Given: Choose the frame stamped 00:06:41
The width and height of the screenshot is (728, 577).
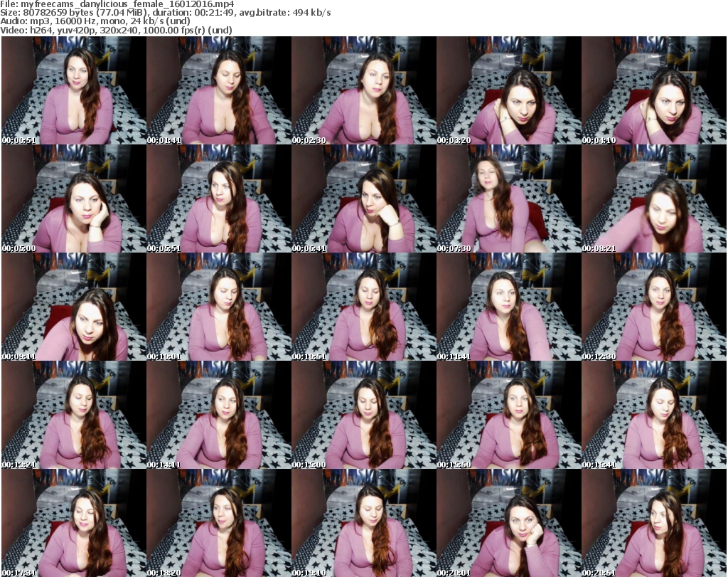Looking at the screenshot, I should (x=363, y=198).
